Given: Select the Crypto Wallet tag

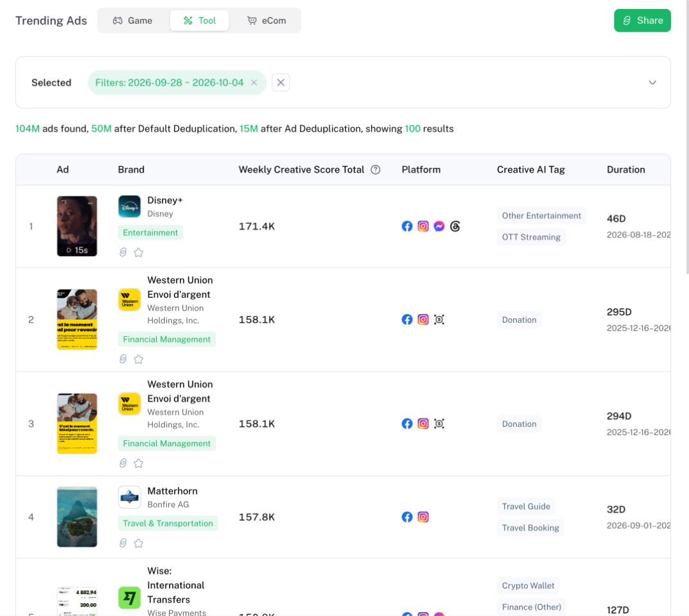Looking at the screenshot, I should point(528,585).
